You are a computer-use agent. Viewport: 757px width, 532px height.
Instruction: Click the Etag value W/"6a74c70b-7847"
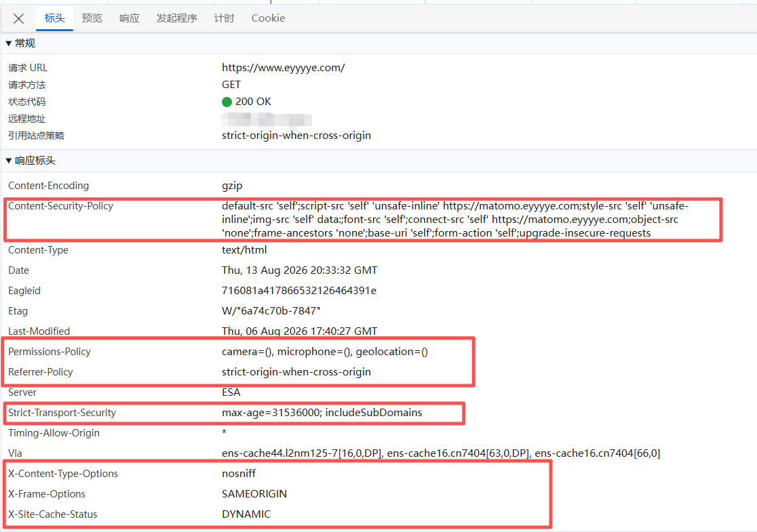point(271,311)
